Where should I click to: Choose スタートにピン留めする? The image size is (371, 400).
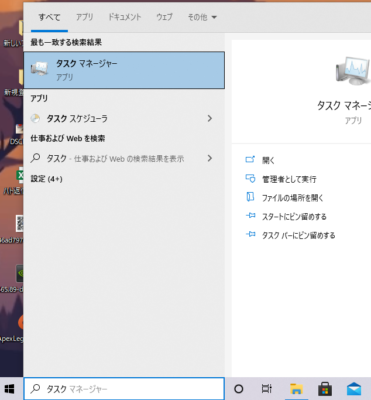[x=294, y=217]
